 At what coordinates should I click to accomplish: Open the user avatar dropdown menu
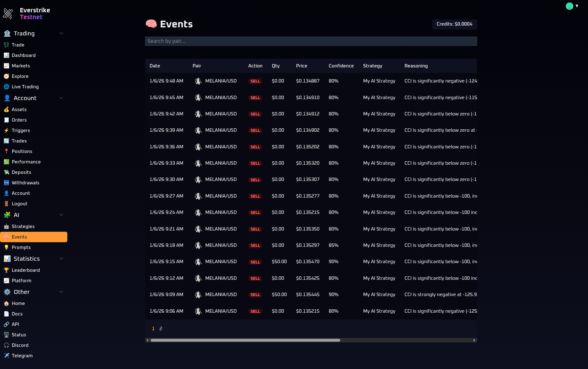point(572,6)
